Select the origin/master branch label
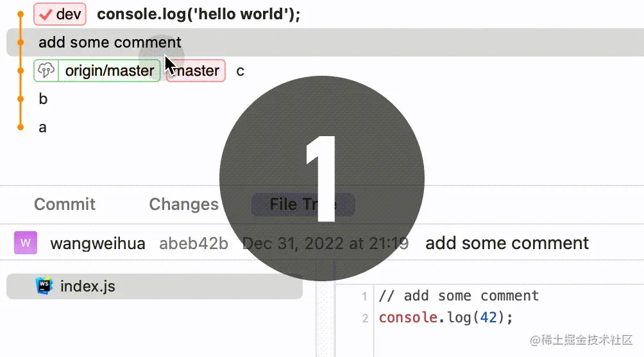This screenshot has height=357, width=644. [109, 71]
